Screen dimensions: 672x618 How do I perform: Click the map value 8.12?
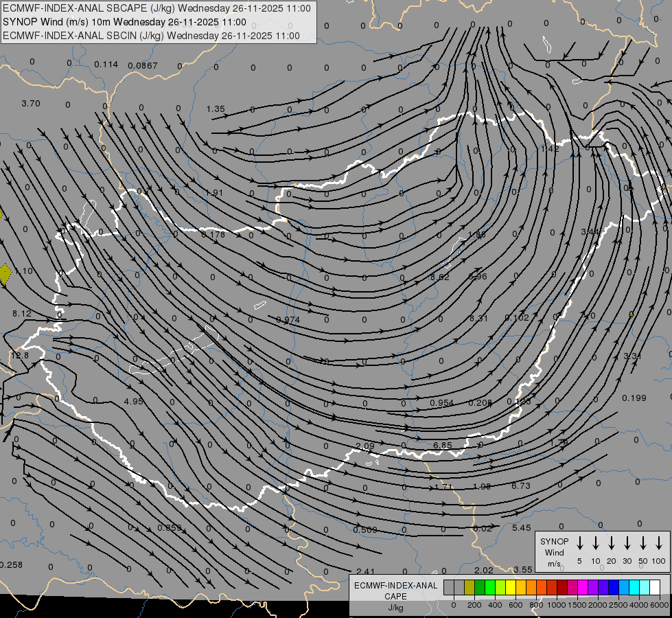click(22, 314)
